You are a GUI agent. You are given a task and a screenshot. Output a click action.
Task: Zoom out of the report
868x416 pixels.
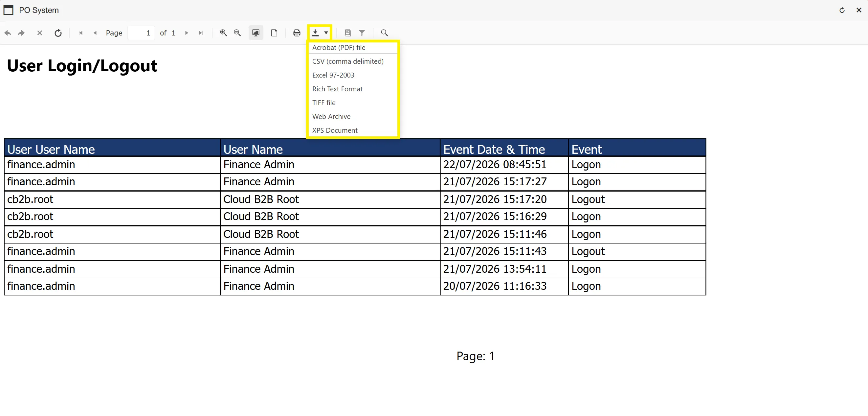pos(237,33)
